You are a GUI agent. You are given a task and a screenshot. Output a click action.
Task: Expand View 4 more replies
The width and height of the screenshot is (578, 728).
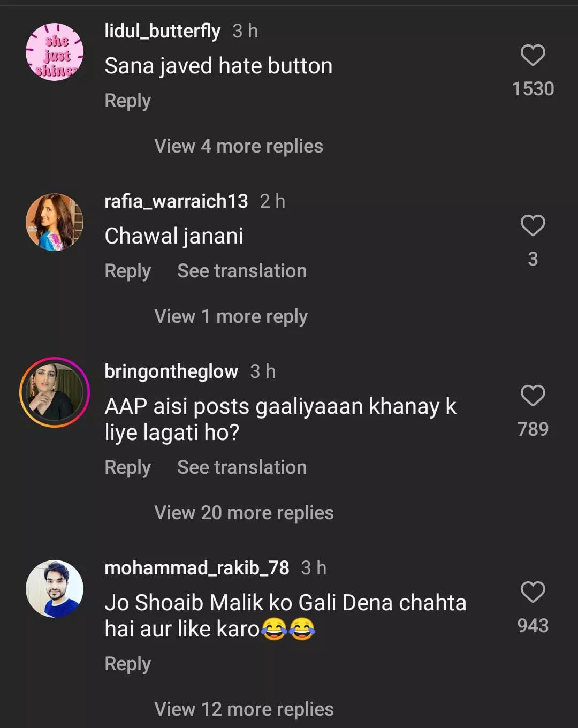click(x=238, y=146)
